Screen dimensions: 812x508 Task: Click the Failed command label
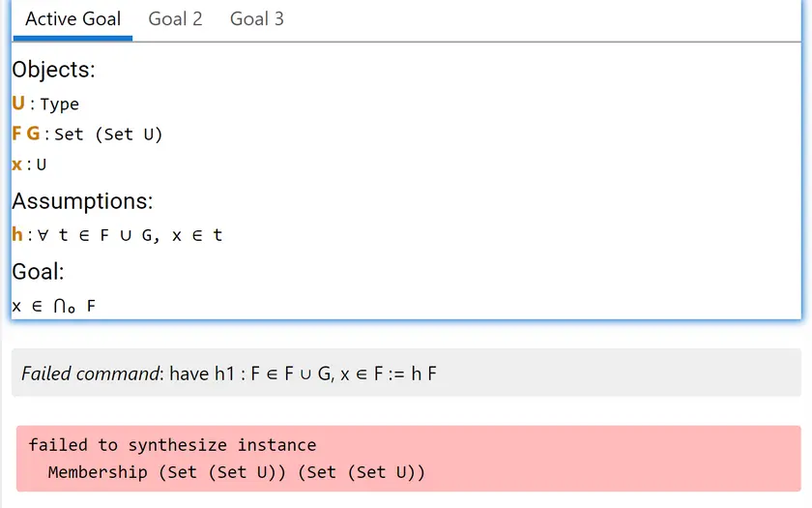(91, 374)
